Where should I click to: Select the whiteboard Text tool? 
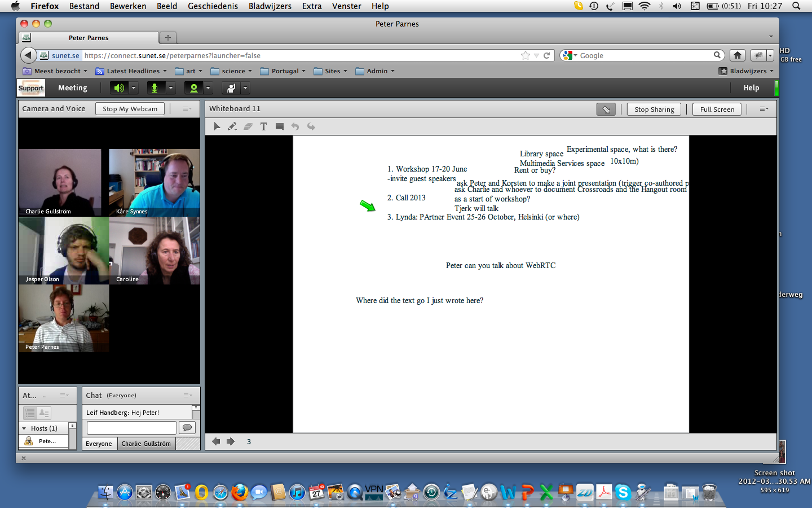click(x=263, y=126)
